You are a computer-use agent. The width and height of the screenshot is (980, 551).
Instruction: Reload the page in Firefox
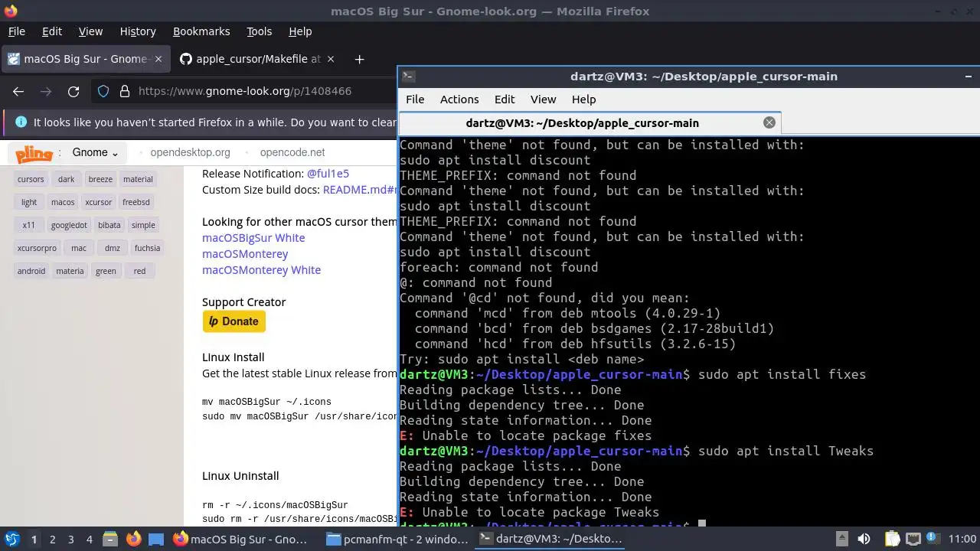click(73, 91)
